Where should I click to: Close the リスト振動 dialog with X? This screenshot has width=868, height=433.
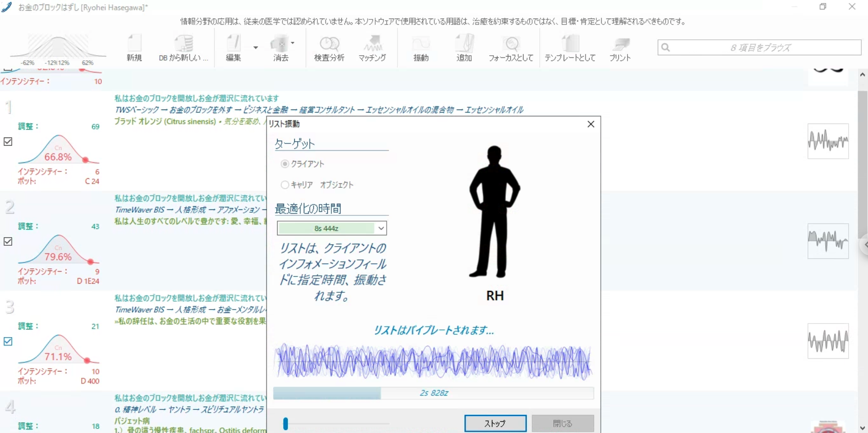[590, 124]
